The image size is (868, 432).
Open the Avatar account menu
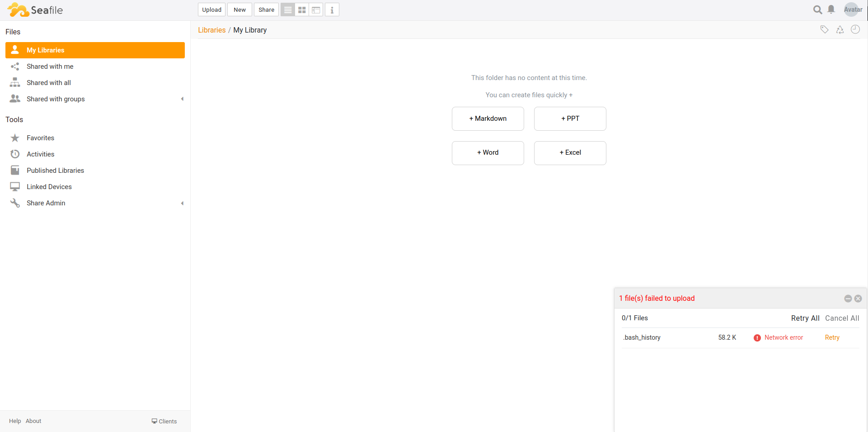click(x=853, y=9)
